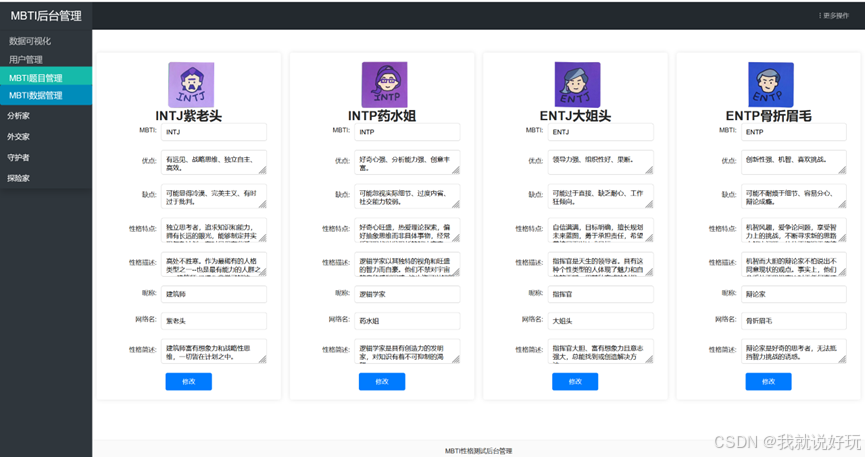Image resolution: width=865 pixels, height=457 pixels.
Task: Select 分析家 submenu item
Action: [19, 116]
